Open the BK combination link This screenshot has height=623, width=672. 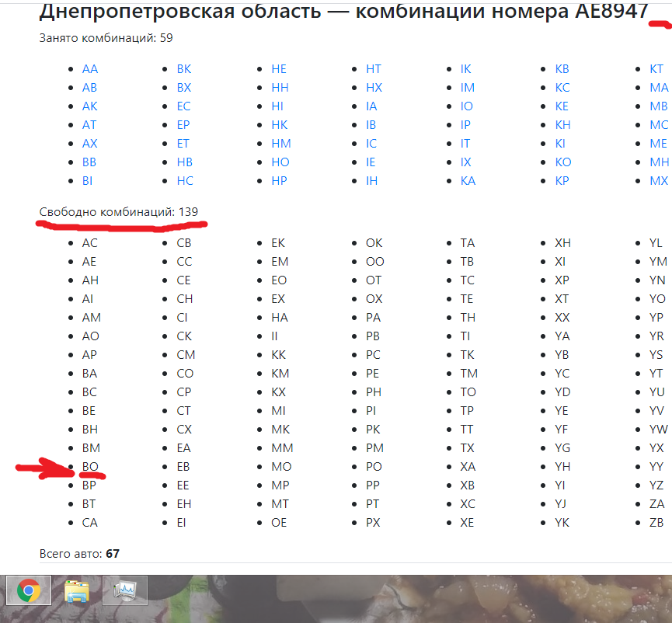[x=184, y=69]
